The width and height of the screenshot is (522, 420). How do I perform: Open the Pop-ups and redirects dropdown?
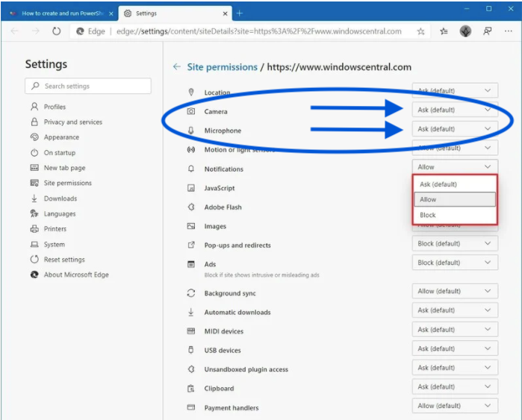point(455,243)
